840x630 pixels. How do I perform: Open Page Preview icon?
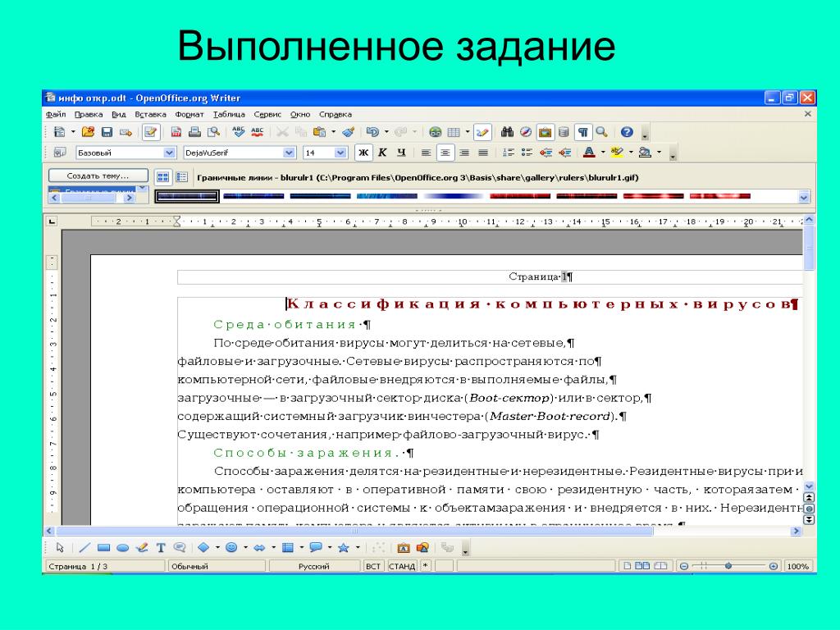tap(214, 132)
